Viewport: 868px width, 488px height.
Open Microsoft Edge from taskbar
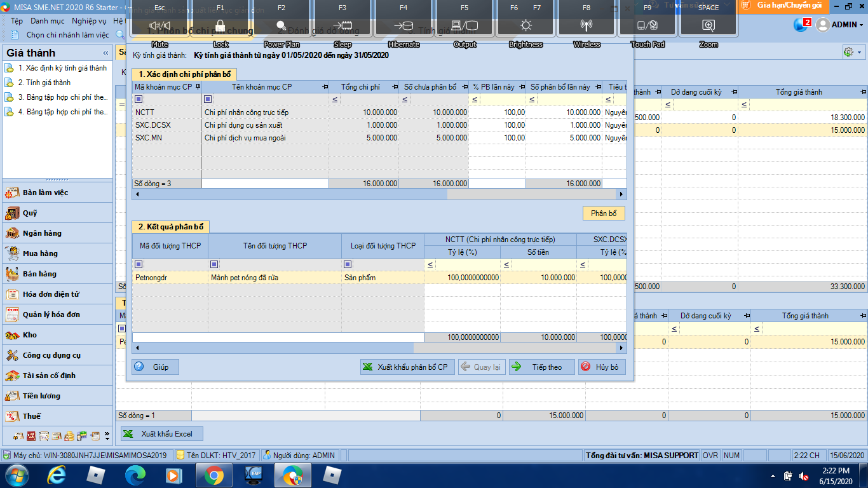tap(135, 475)
